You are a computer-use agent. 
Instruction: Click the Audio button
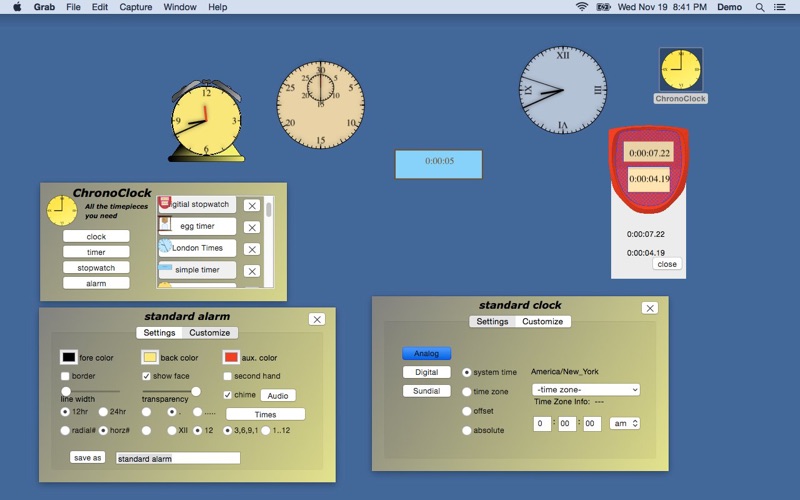tap(278, 395)
